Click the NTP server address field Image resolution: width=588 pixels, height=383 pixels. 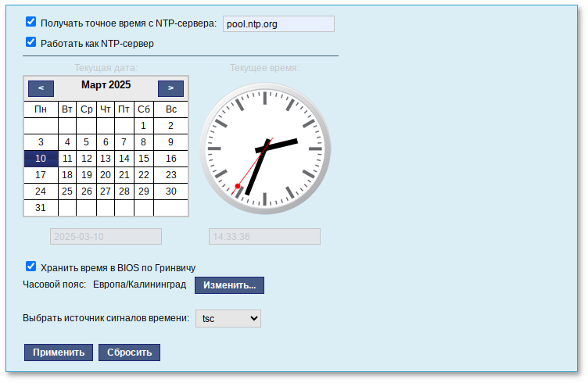point(278,24)
